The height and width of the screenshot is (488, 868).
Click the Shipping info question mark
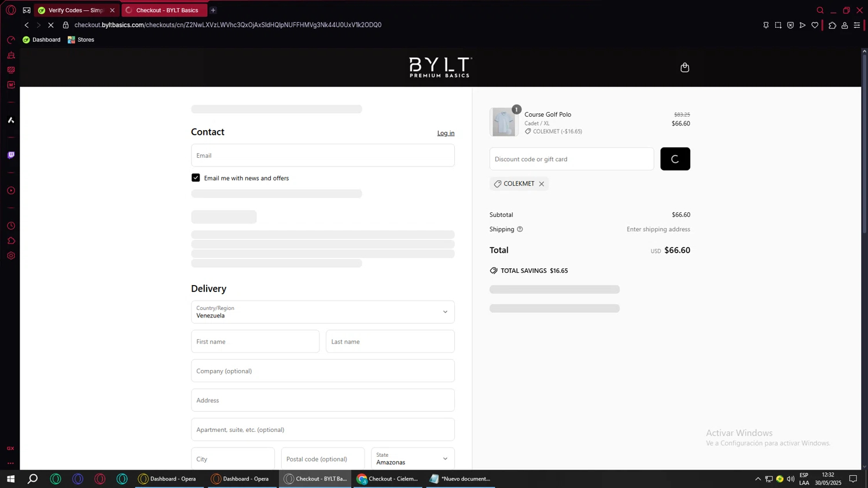(x=520, y=229)
